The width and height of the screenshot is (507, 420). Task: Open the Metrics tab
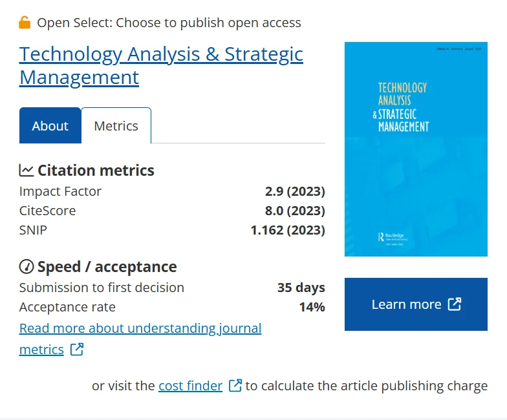(x=116, y=125)
